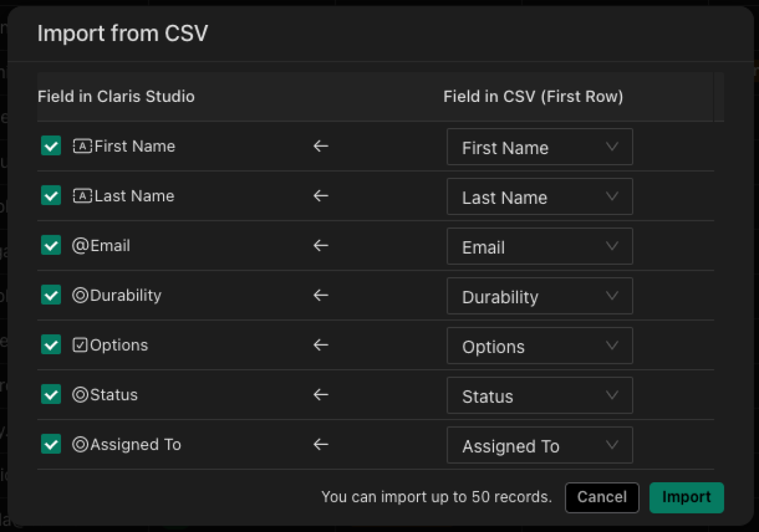This screenshot has width=759, height=532.
Task: Toggle the Durability field checkbox
Action: pyautogui.click(x=51, y=295)
